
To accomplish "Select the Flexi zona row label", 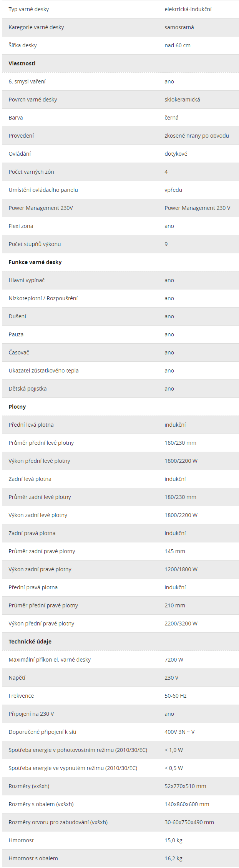I will click(x=21, y=226).
